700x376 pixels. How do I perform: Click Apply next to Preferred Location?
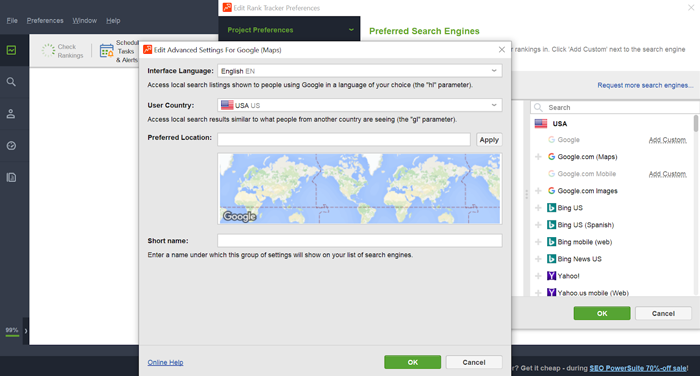[489, 140]
